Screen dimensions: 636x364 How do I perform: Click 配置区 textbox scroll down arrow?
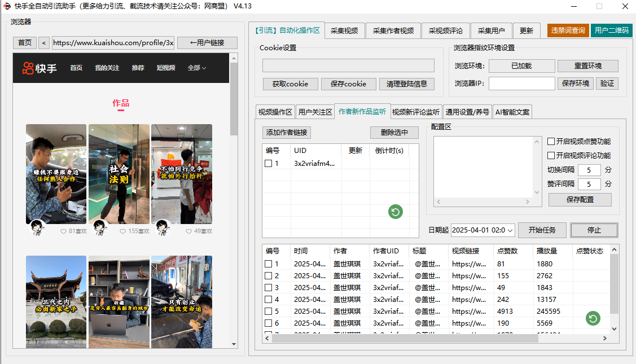(x=537, y=192)
